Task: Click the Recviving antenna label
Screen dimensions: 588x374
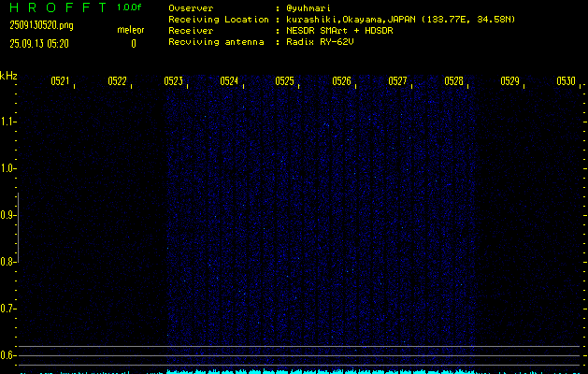Action: pyautogui.click(x=216, y=42)
